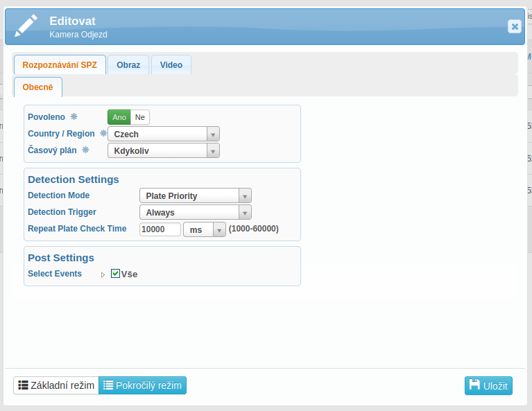Screen dimensions: 532x411
Task: Click the Repeat Plate Check Time field
Action: tap(160, 229)
